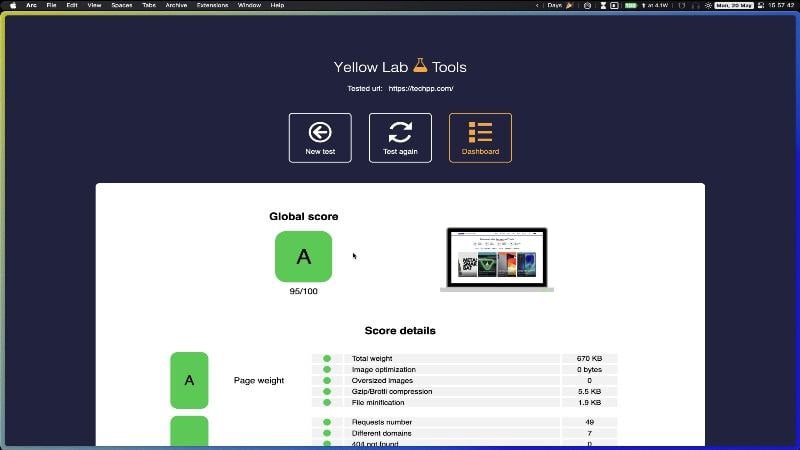Image resolution: width=800 pixels, height=450 pixels.
Task: Click the hourglass icon in menu bar
Action: tap(603, 5)
